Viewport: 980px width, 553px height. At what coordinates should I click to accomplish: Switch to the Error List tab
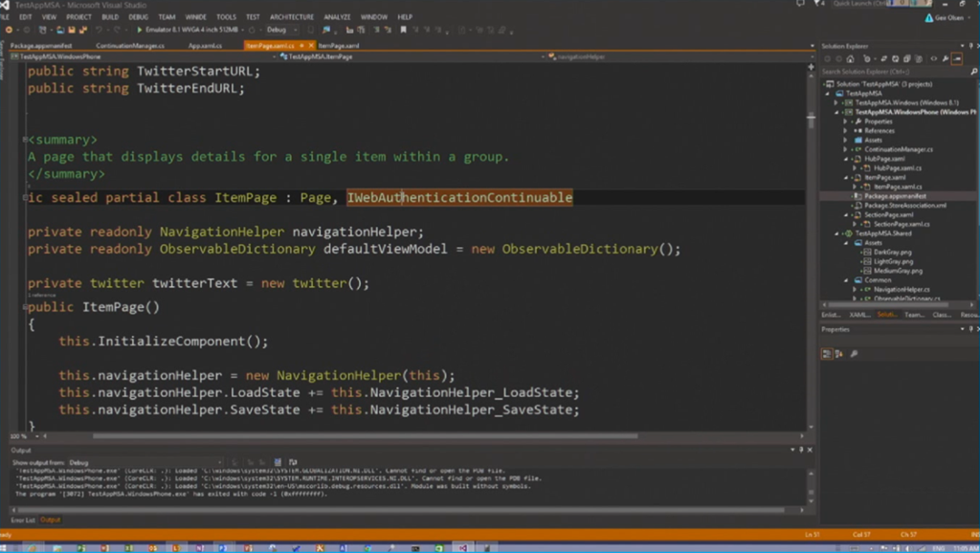(23, 520)
